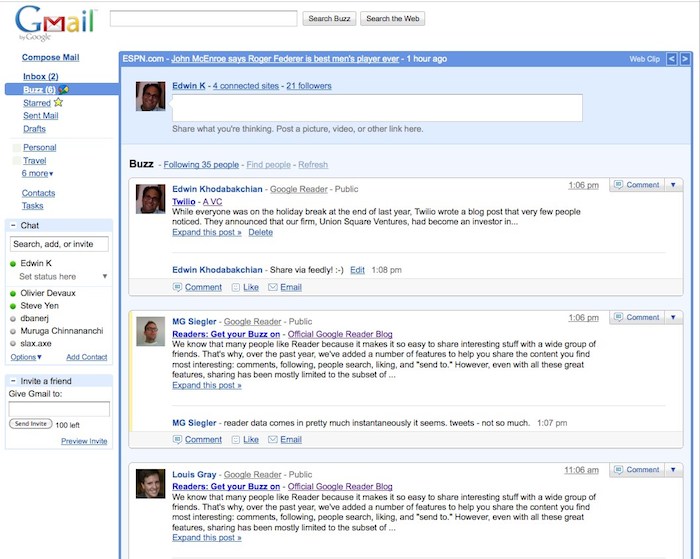Viewport: 700px width, 559px height.
Task: Click the Personal label color box
Action: 15,148
